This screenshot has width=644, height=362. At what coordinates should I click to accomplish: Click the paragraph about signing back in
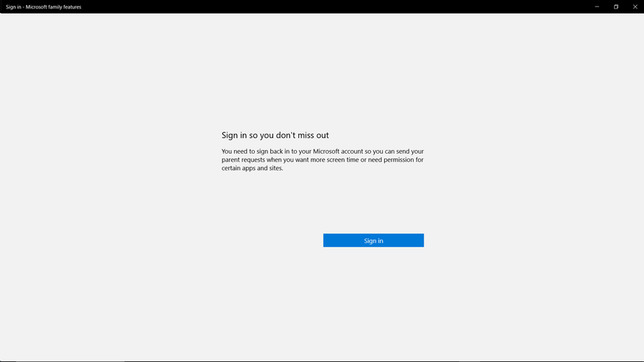323,160
